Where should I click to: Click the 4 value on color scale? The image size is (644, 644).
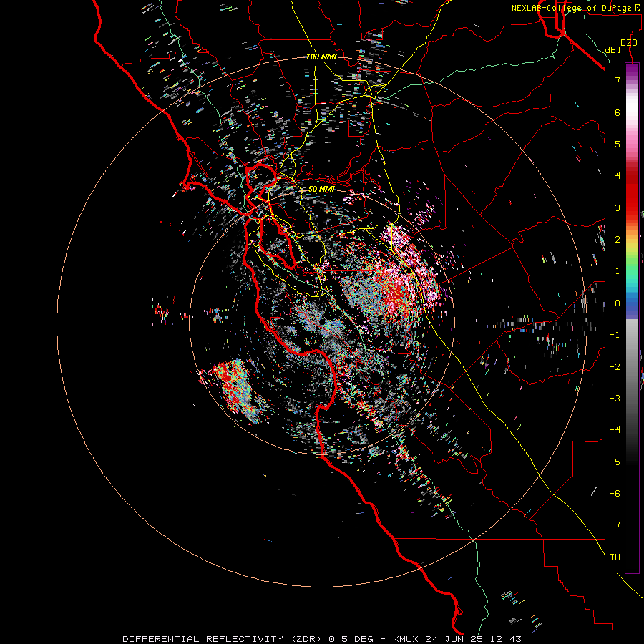pyautogui.click(x=618, y=176)
